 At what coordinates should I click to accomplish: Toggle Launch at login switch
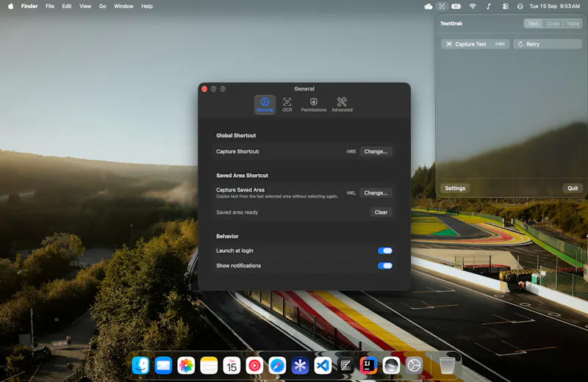[x=385, y=251]
